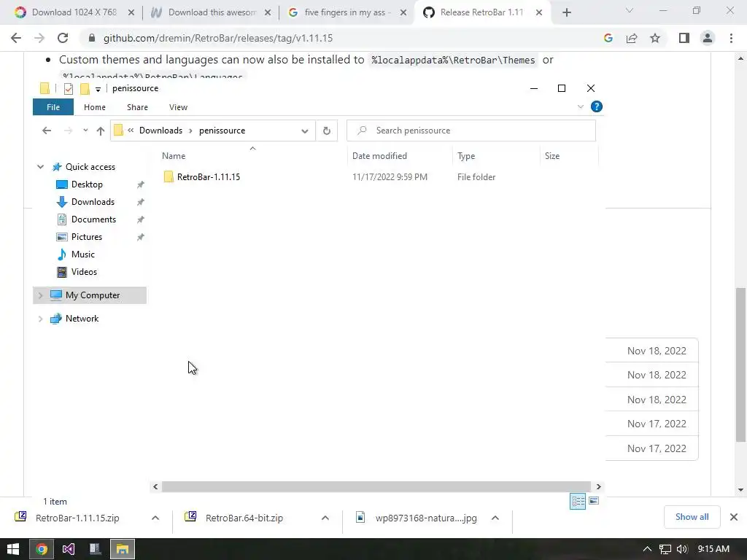Click the volume icon in system tray

682,549
